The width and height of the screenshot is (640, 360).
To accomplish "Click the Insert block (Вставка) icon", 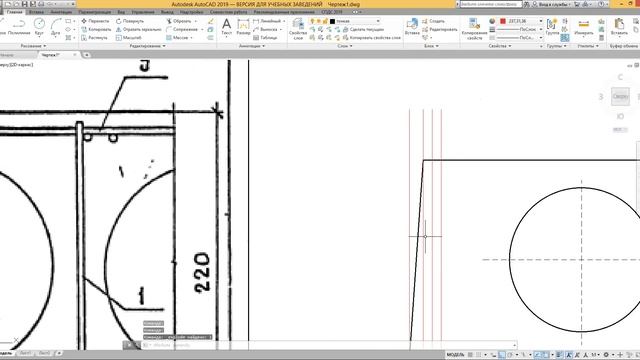I will [412, 27].
